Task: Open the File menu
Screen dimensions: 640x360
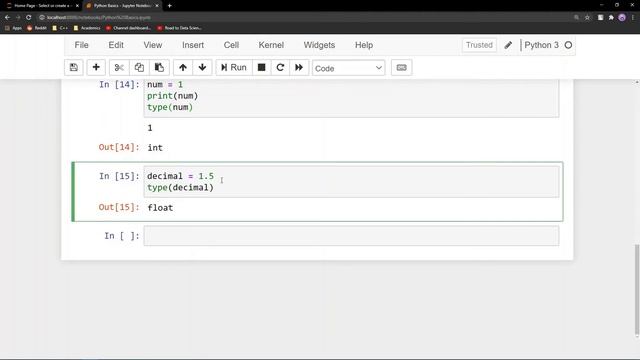Action: coord(82,45)
